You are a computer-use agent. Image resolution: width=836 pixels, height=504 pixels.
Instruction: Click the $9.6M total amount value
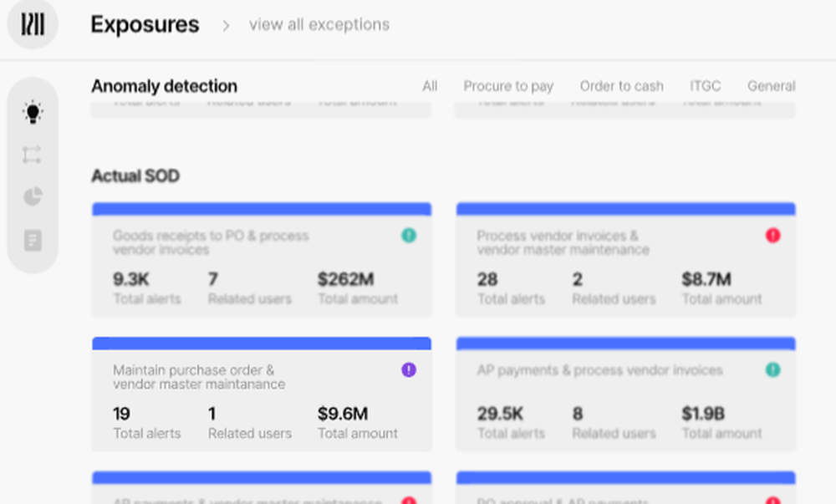343,414
